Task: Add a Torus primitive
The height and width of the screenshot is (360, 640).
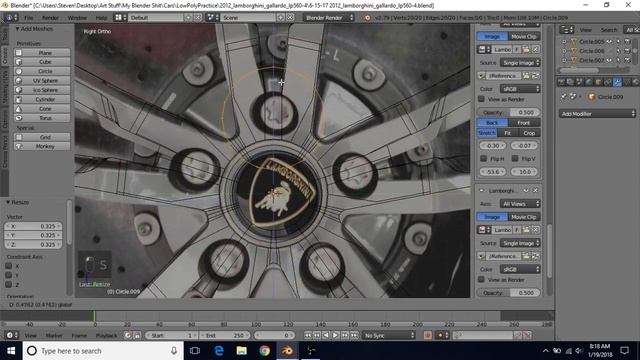Action: pyautogui.click(x=42, y=118)
